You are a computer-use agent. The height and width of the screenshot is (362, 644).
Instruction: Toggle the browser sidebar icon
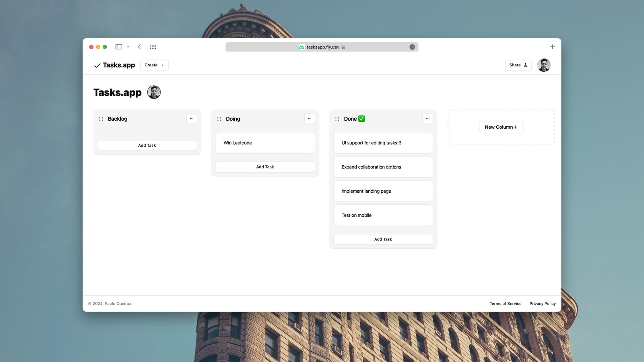(x=119, y=47)
